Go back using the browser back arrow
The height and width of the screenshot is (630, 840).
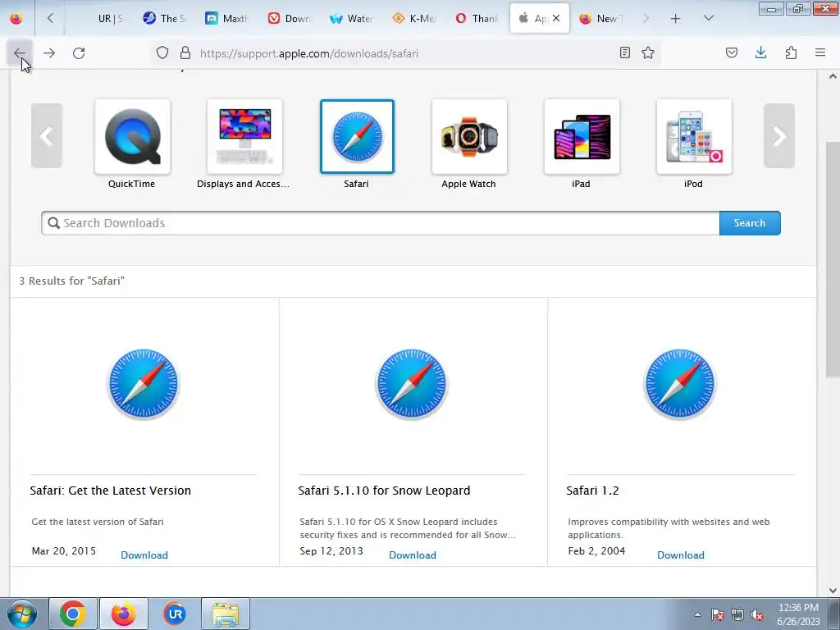tap(20, 53)
